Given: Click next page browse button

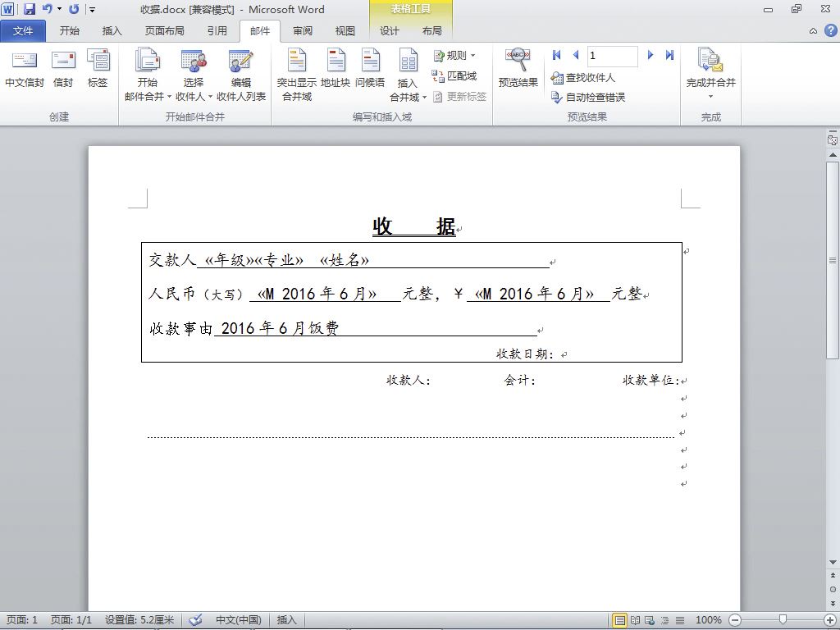Looking at the screenshot, I should [x=833, y=603].
